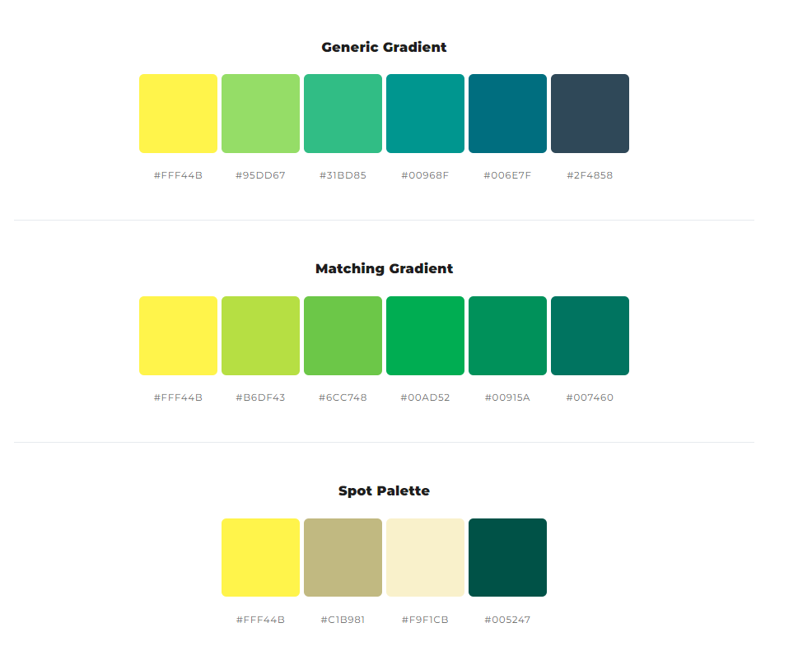Image resolution: width=812 pixels, height=660 pixels.
Task: Choose the bright green #00AD52 swatch
Action: click(x=425, y=336)
